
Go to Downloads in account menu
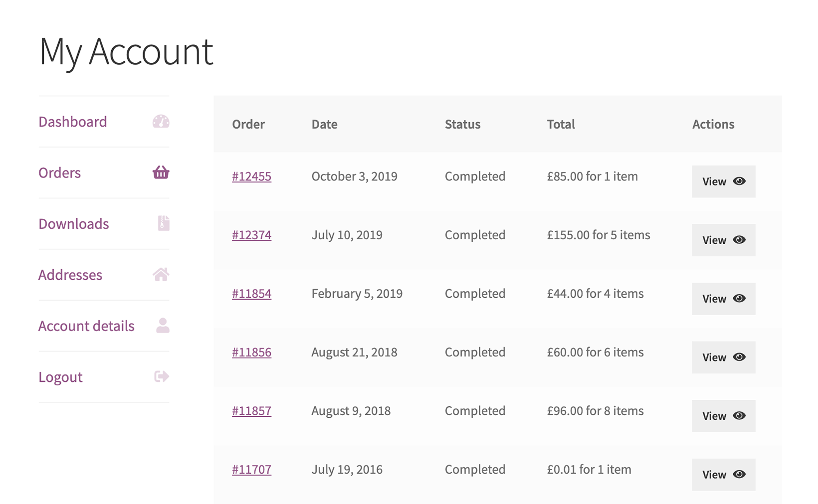click(x=74, y=224)
